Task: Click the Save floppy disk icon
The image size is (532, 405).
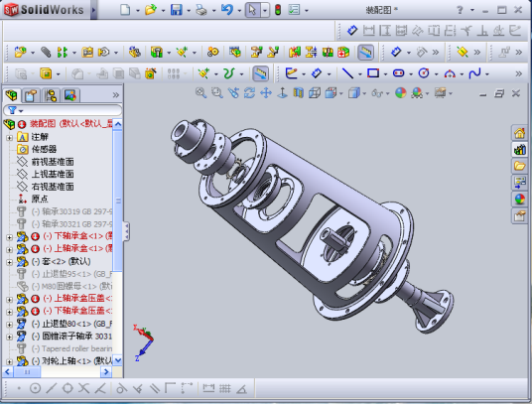Action: 176,10
